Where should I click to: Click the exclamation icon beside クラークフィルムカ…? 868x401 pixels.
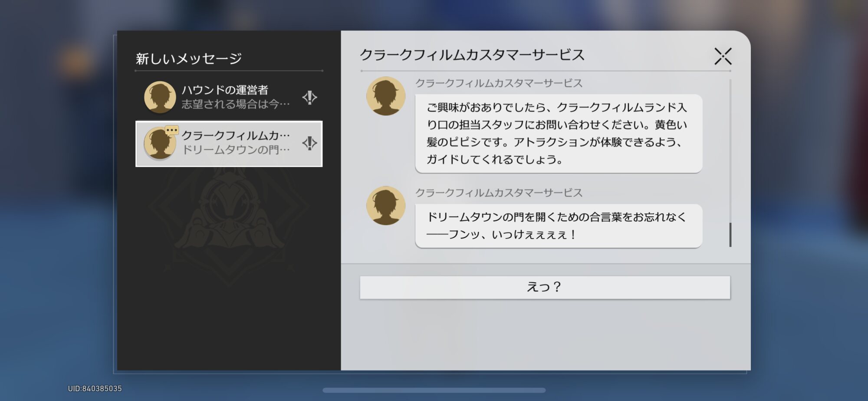coord(309,143)
